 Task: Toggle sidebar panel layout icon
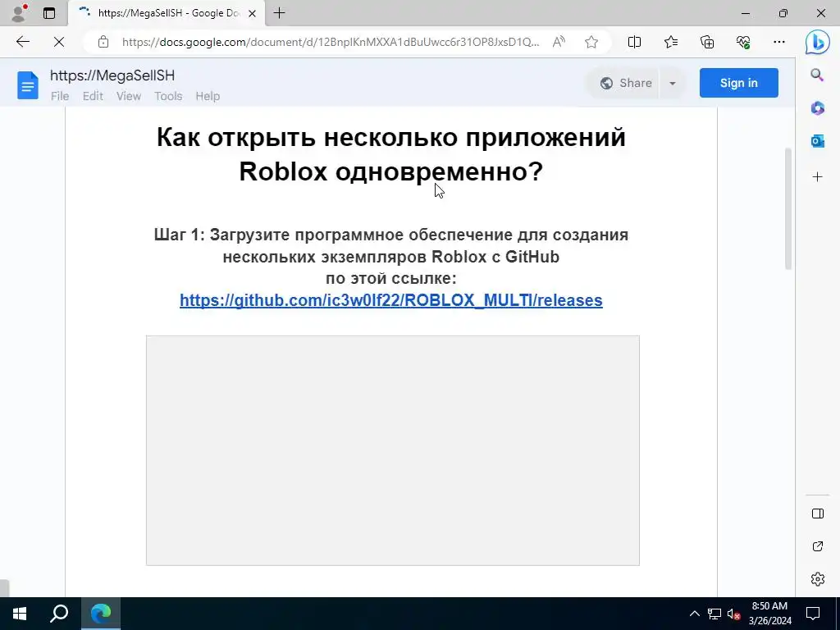[x=818, y=514]
